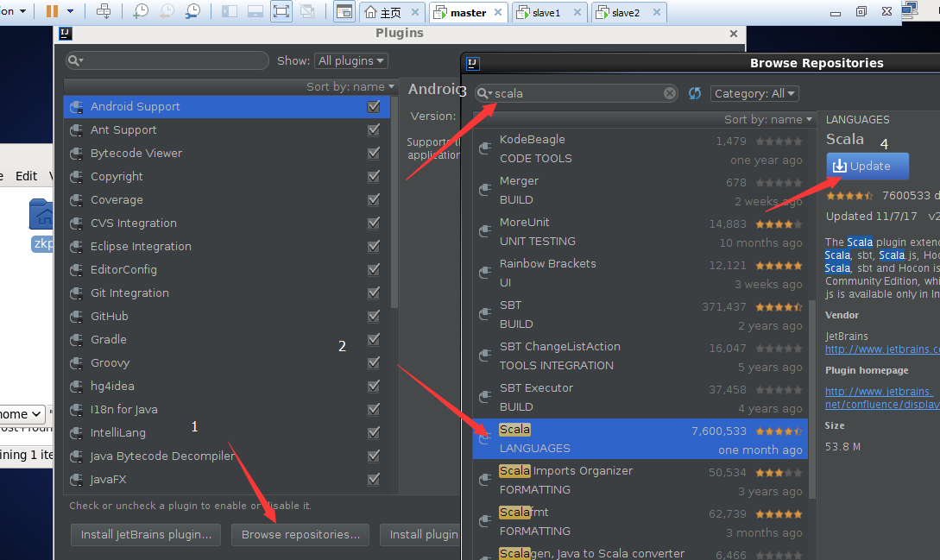Click the plugin icon next to Android Support
The image size is (940, 560).
76,107
